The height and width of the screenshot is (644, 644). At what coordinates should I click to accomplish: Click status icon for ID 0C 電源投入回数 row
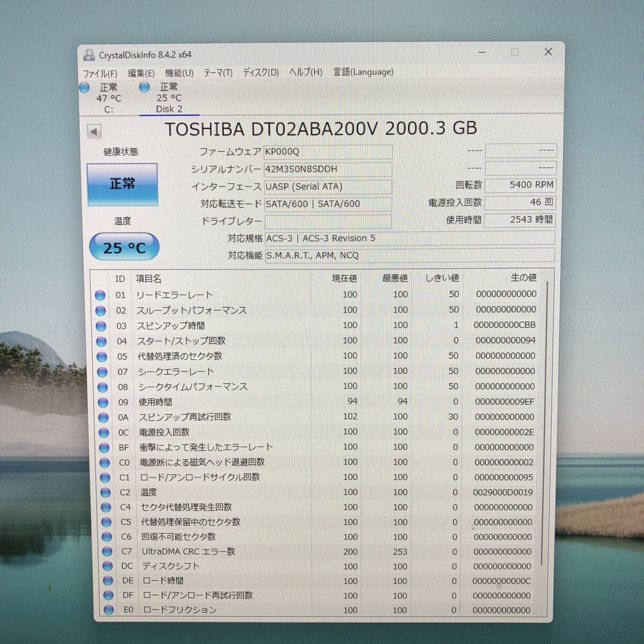(105, 433)
